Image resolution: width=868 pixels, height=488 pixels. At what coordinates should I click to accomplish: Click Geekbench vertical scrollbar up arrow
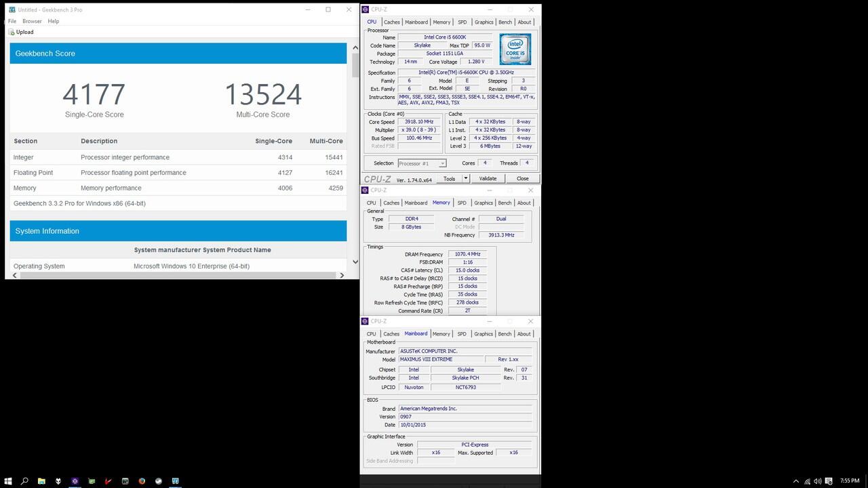(x=355, y=48)
